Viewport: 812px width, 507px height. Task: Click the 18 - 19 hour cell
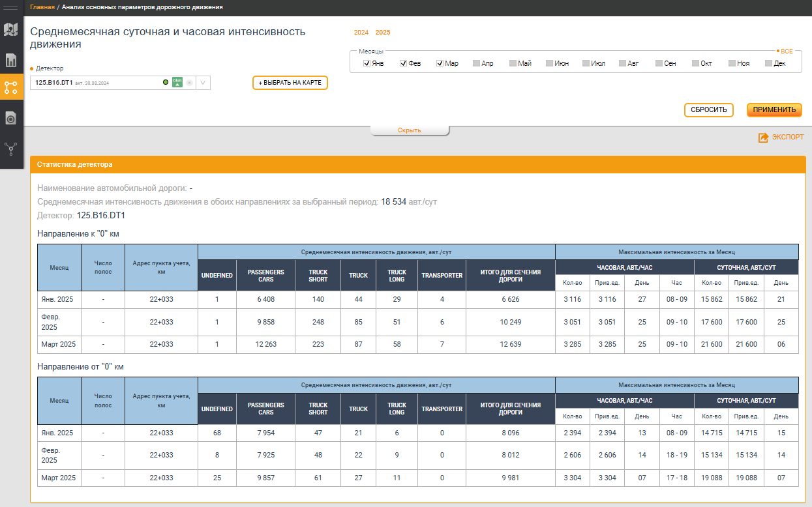pos(676,455)
